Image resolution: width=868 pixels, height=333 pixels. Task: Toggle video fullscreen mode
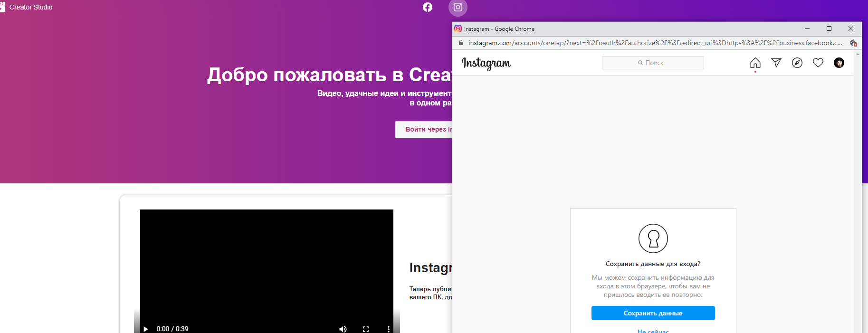[365, 329]
